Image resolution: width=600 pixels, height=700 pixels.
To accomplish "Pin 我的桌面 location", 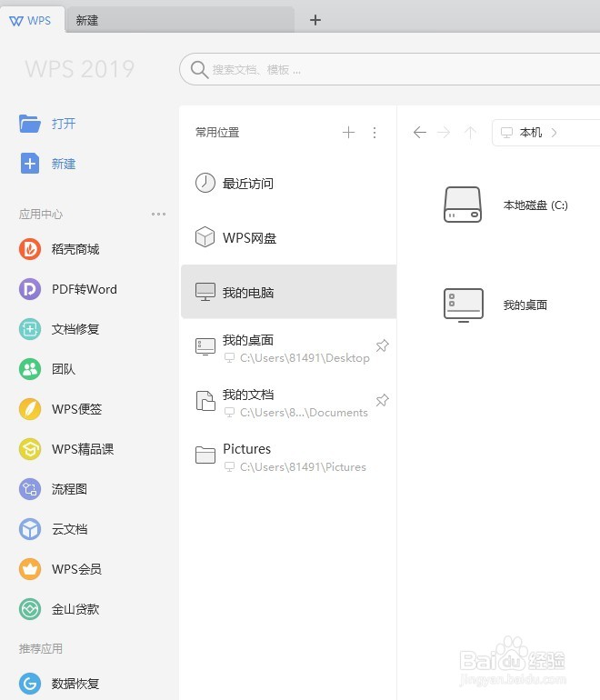I will pos(382,345).
